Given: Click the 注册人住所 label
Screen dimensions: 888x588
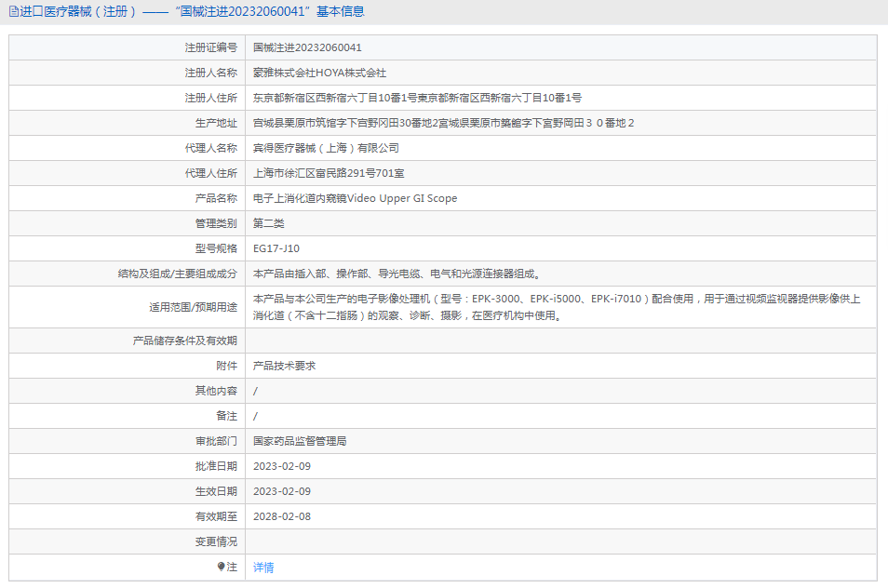Looking at the screenshot, I should 210,98.
